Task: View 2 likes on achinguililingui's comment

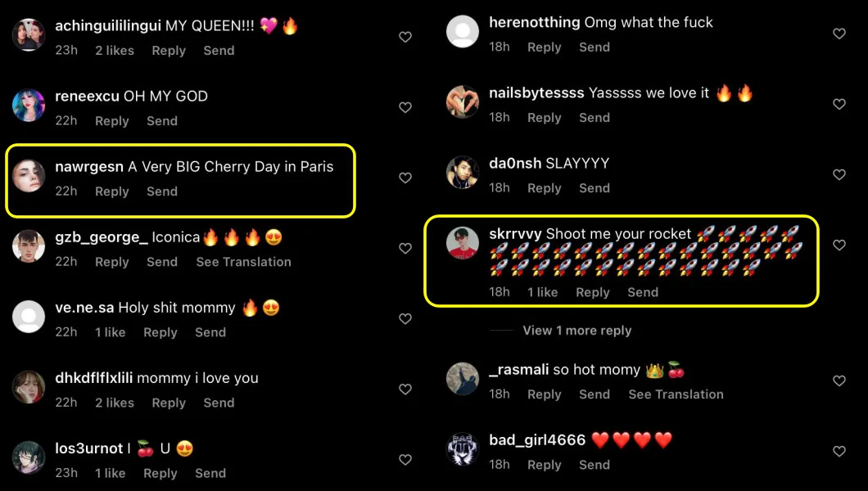Action: 115,50
